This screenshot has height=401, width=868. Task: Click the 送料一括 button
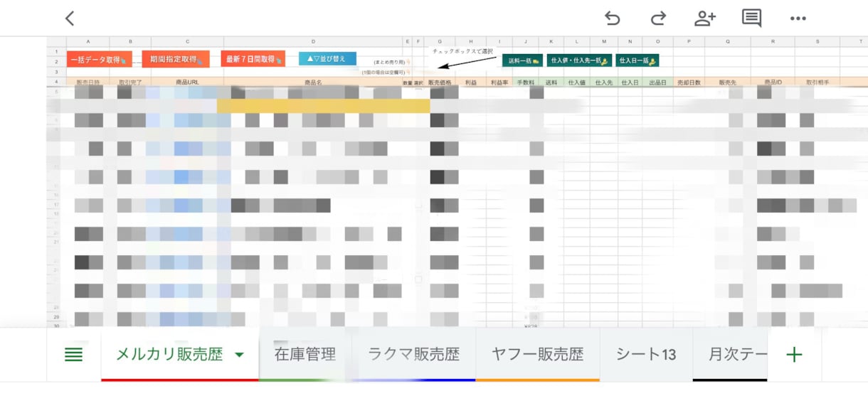[x=523, y=61]
